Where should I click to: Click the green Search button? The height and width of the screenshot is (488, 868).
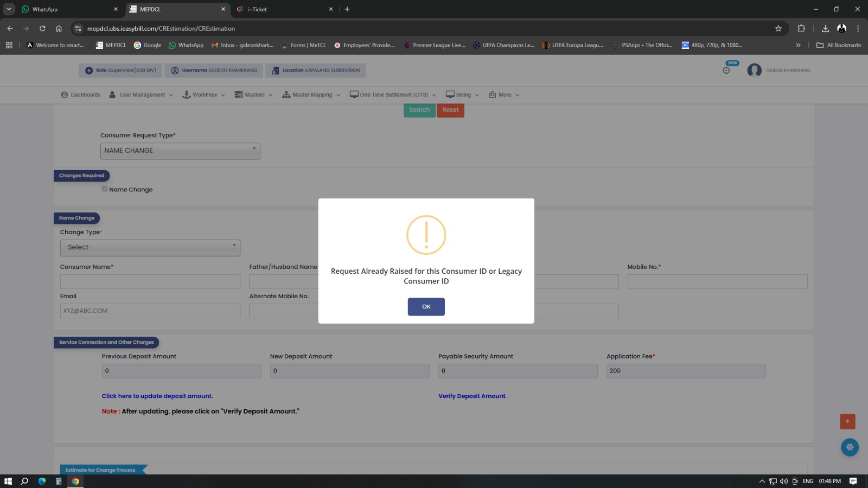tap(419, 110)
